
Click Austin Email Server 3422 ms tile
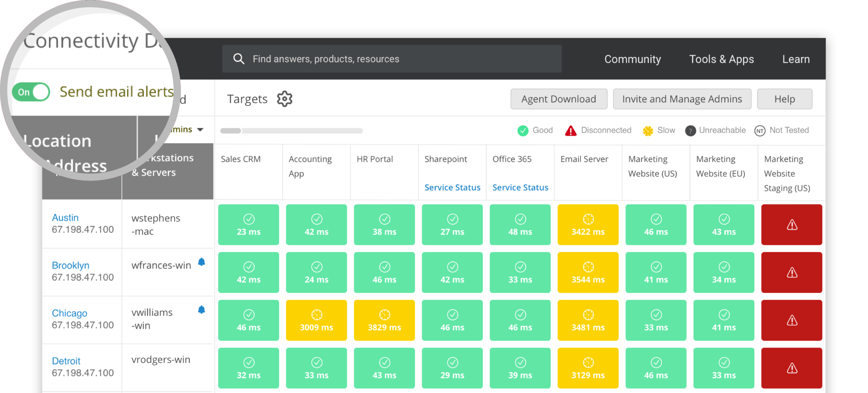(x=588, y=224)
